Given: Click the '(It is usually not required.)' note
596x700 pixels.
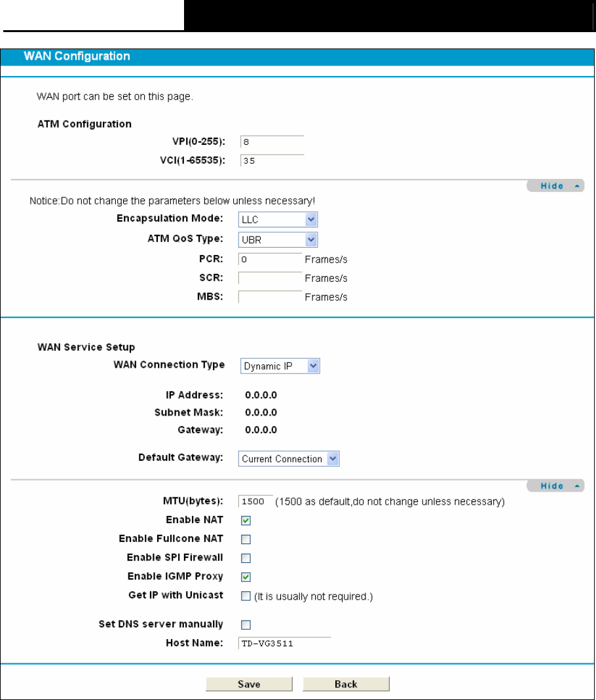Looking at the screenshot, I should point(313,596).
